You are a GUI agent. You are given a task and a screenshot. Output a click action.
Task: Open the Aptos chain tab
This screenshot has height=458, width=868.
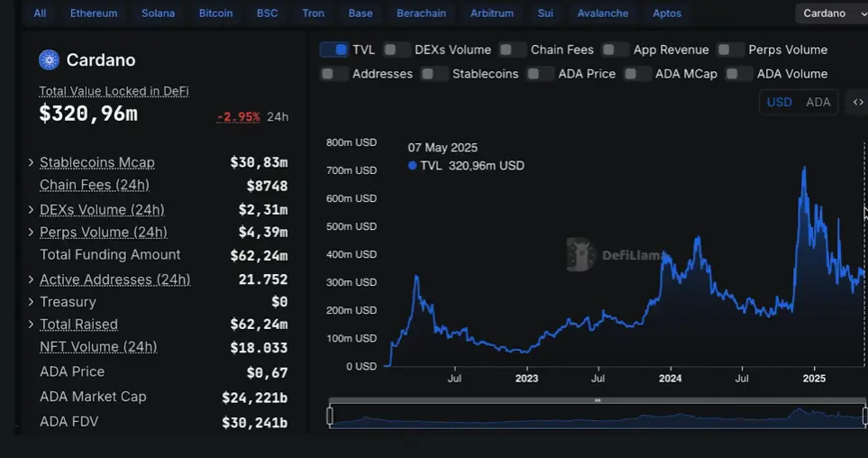(x=667, y=14)
